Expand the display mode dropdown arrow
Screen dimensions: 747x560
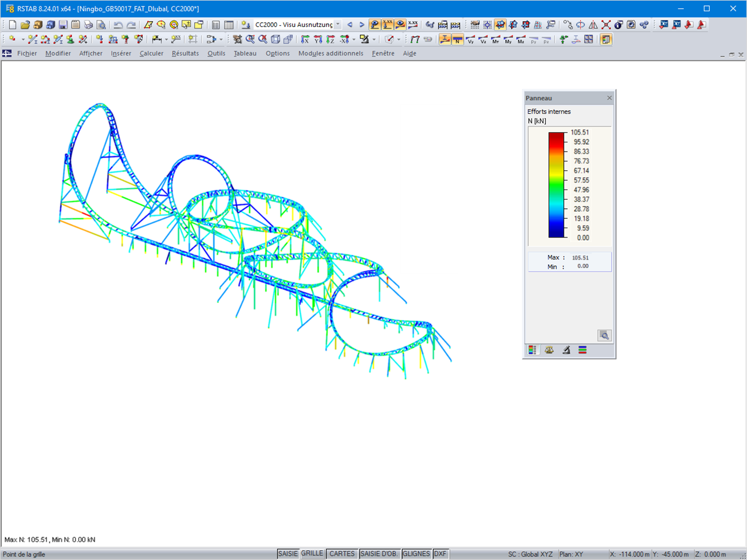[374, 40]
